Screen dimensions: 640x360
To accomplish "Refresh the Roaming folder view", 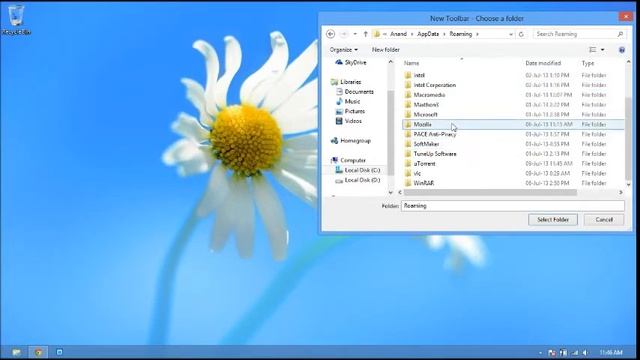I will [521, 34].
